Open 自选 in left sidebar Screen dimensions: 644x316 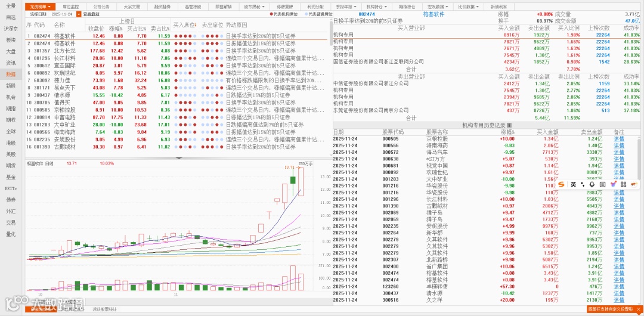11,17
